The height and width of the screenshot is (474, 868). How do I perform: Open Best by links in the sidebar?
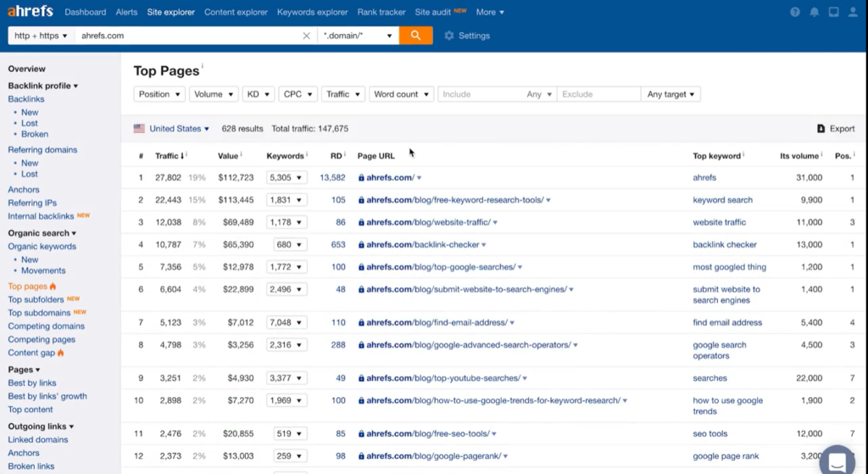click(x=32, y=382)
